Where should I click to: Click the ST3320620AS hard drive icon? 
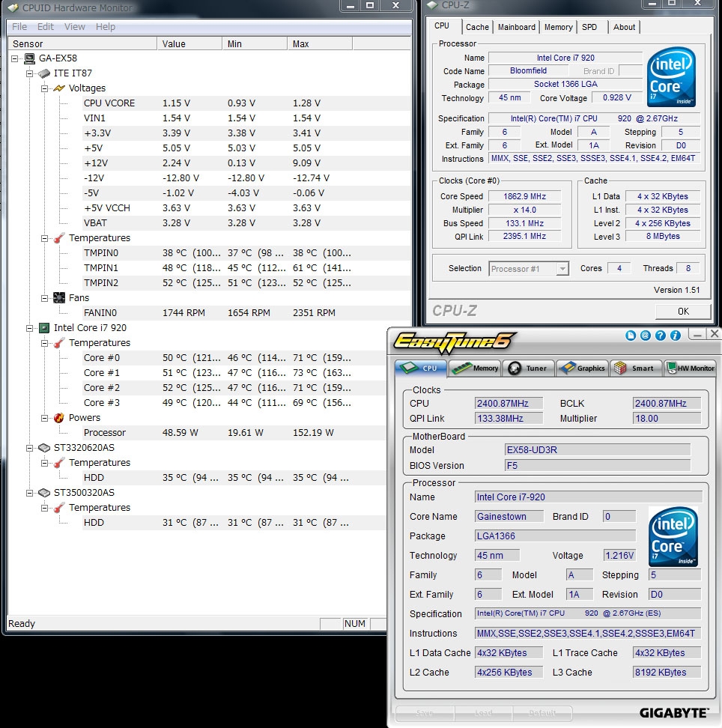click(44, 448)
